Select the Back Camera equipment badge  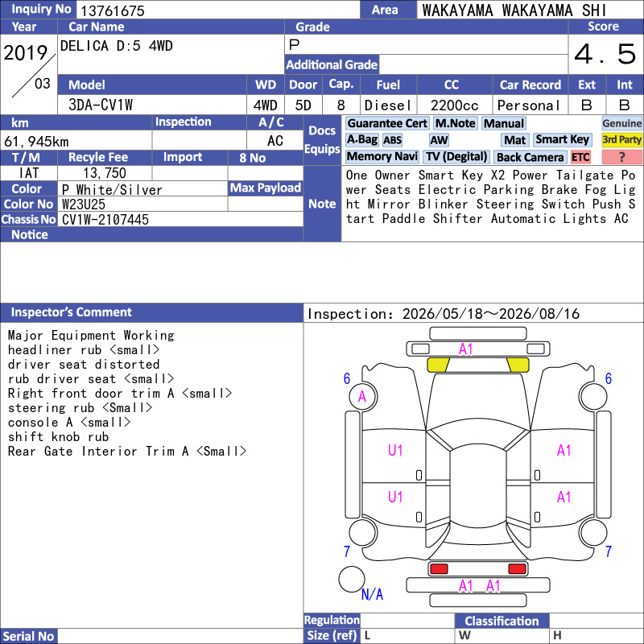(x=530, y=157)
